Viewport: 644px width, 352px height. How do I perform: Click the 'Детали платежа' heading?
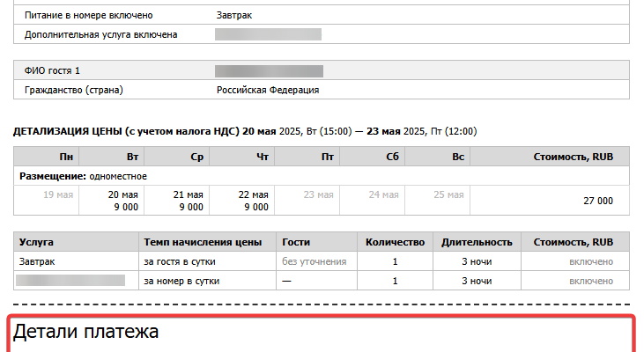tap(85, 332)
